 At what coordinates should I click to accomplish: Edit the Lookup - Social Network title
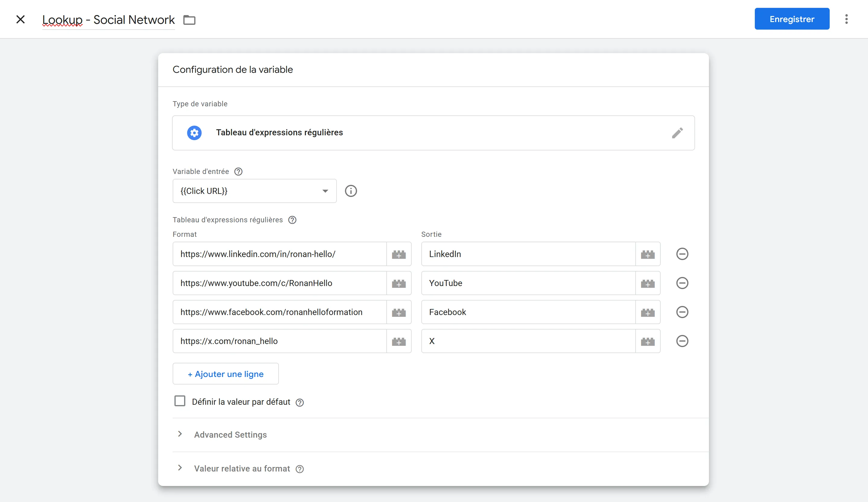click(x=108, y=20)
